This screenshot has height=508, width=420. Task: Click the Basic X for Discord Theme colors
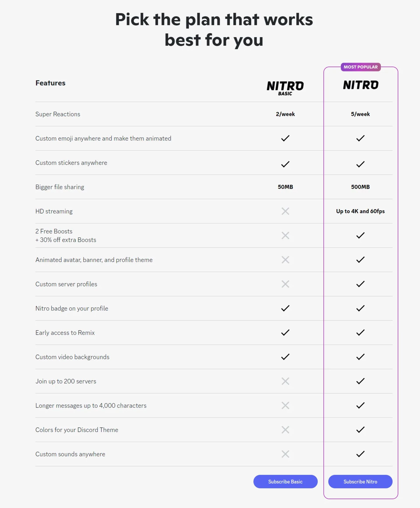pos(285,430)
